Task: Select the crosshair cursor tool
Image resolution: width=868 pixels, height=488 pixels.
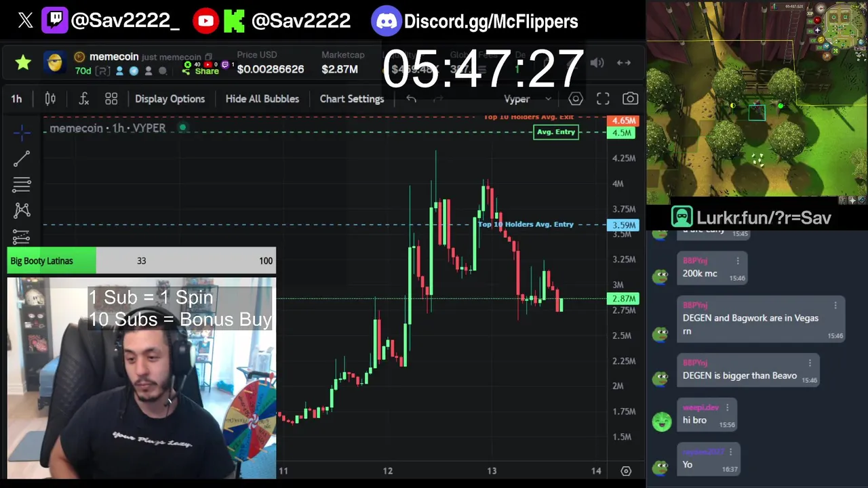Action: pyautogui.click(x=22, y=132)
